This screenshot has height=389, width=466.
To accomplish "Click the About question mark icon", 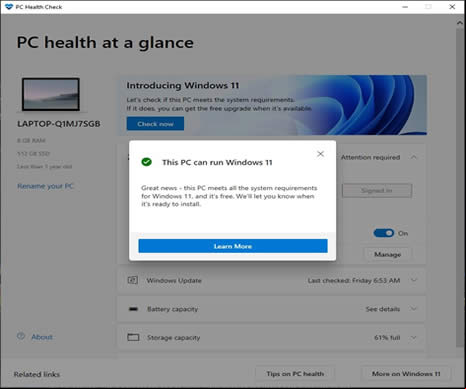I will (x=21, y=336).
